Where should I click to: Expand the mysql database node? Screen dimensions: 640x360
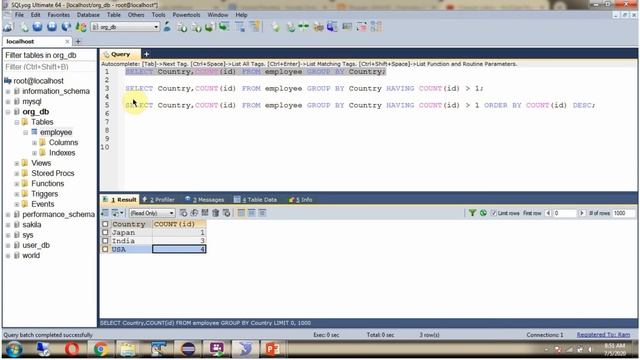tap(8, 102)
